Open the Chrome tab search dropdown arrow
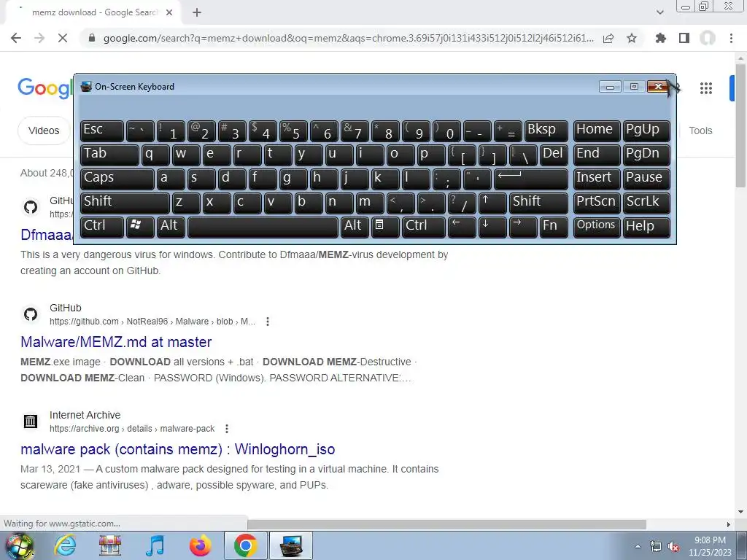 [x=659, y=12]
